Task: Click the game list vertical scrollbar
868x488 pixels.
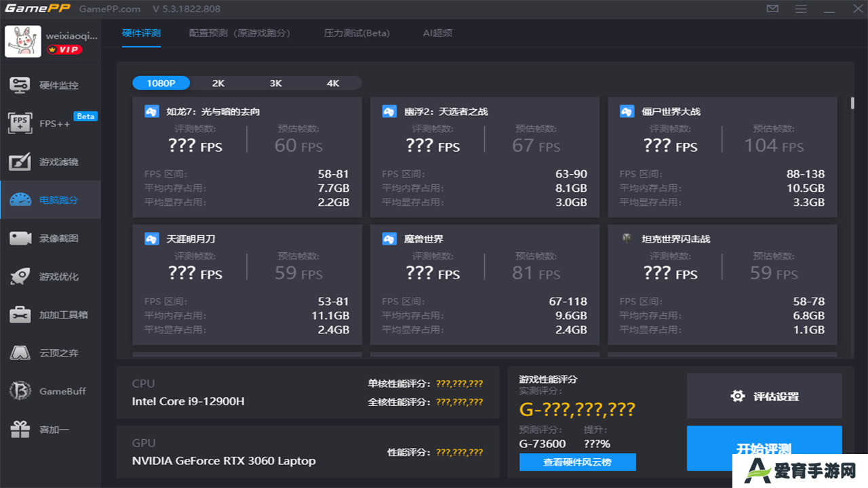Action: click(x=852, y=103)
